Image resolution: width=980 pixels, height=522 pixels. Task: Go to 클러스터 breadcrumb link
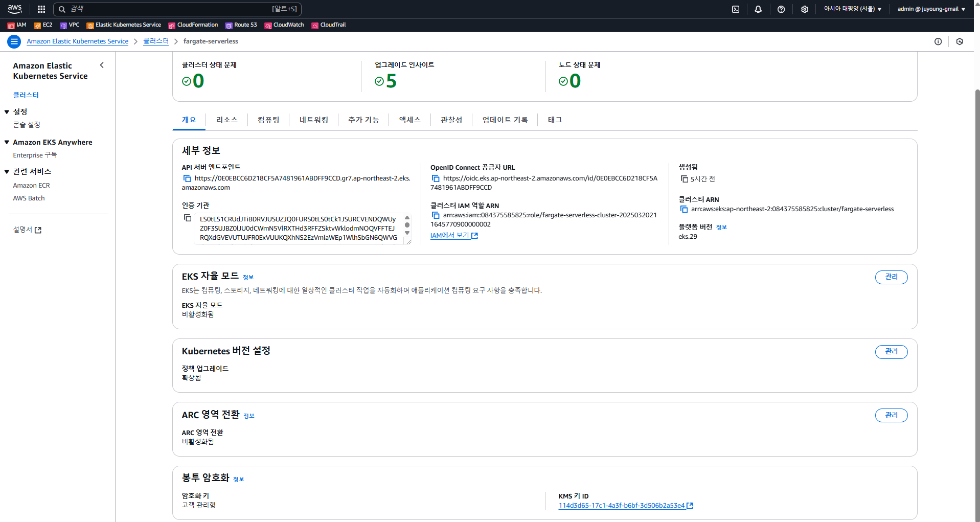(156, 41)
